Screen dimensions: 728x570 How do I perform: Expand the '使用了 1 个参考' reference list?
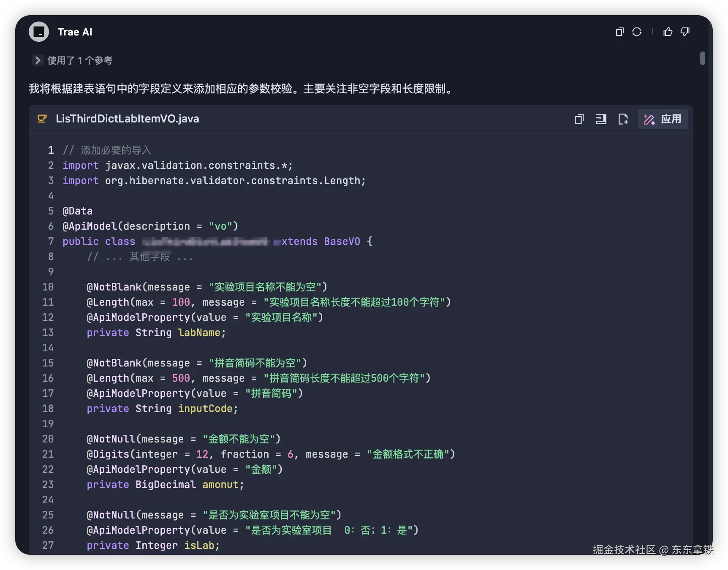pos(38,60)
